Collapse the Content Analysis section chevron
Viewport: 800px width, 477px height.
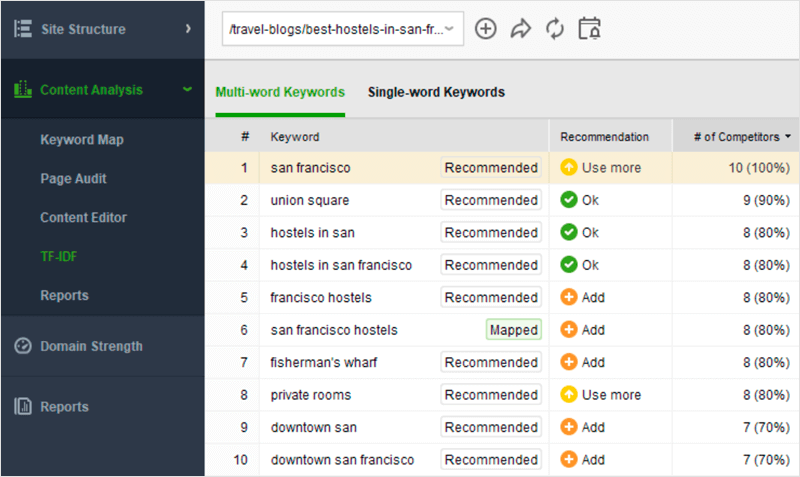point(187,90)
